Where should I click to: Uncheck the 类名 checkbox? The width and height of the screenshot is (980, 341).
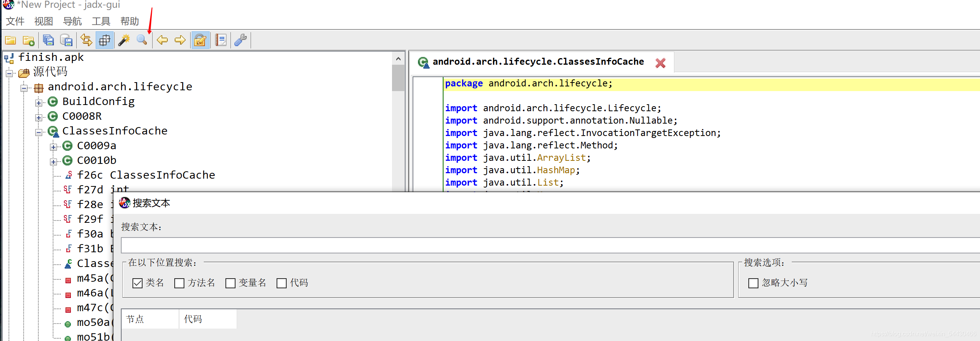point(138,283)
